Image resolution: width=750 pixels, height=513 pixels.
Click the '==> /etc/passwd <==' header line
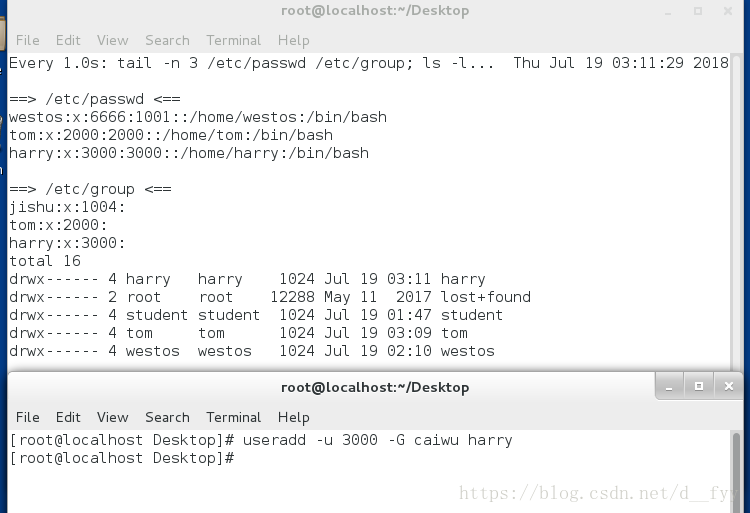coord(95,99)
